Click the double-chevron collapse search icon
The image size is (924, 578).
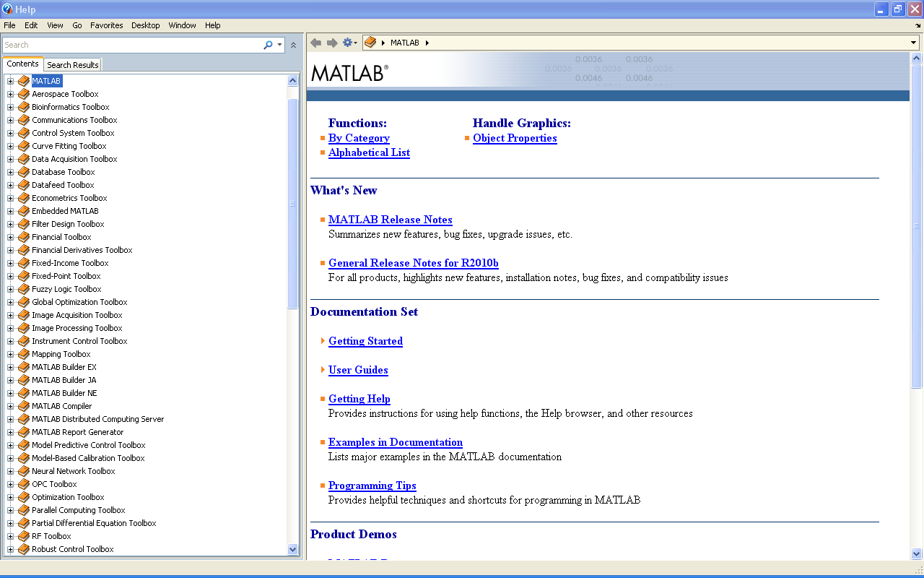tap(293, 45)
